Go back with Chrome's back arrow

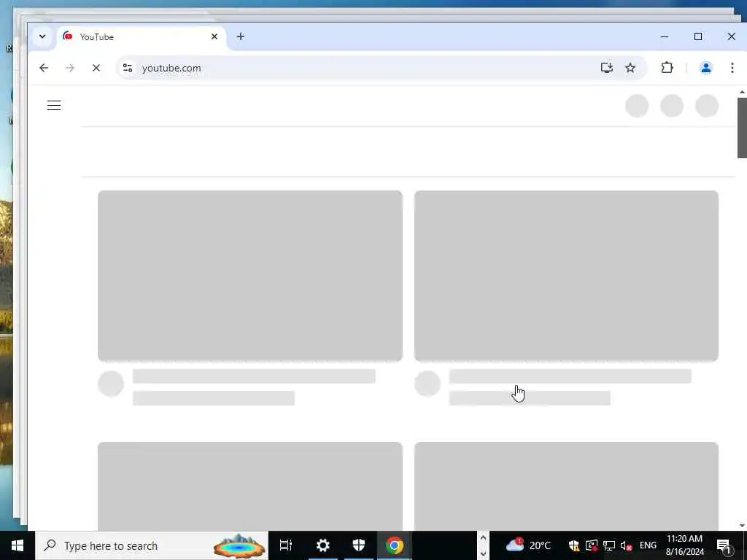pos(44,68)
